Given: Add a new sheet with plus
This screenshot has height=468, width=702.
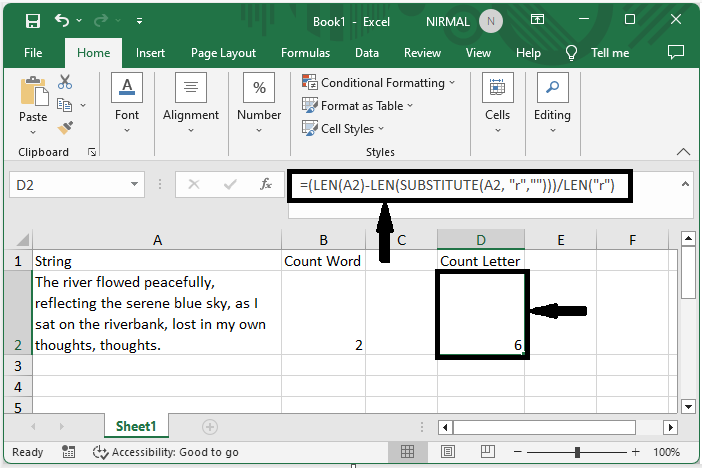Looking at the screenshot, I should pos(210,427).
